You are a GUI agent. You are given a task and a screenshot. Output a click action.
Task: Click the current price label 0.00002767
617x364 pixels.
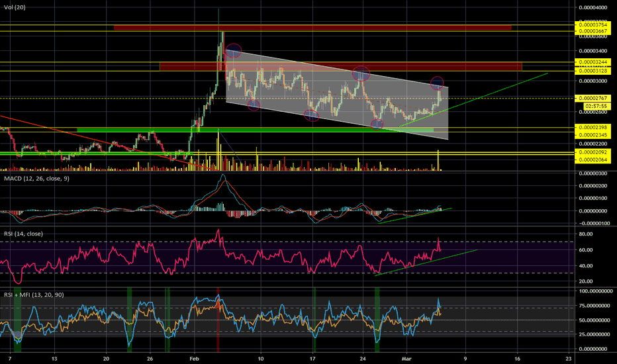click(x=593, y=98)
